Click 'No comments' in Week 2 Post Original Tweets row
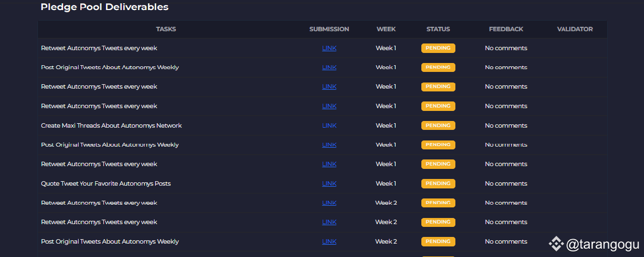644x257 pixels. point(506,241)
